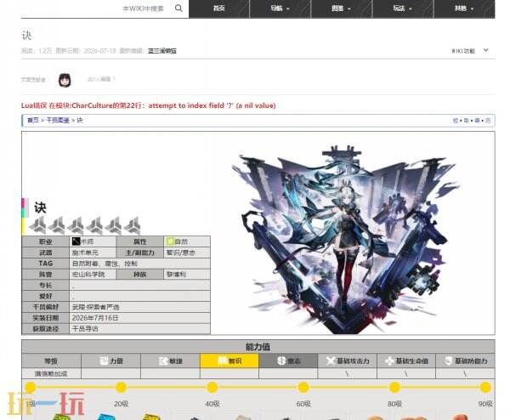This screenshot has height=420, width=510.
Task: Click the Lua error message text
Action: (x=148, y=105)
